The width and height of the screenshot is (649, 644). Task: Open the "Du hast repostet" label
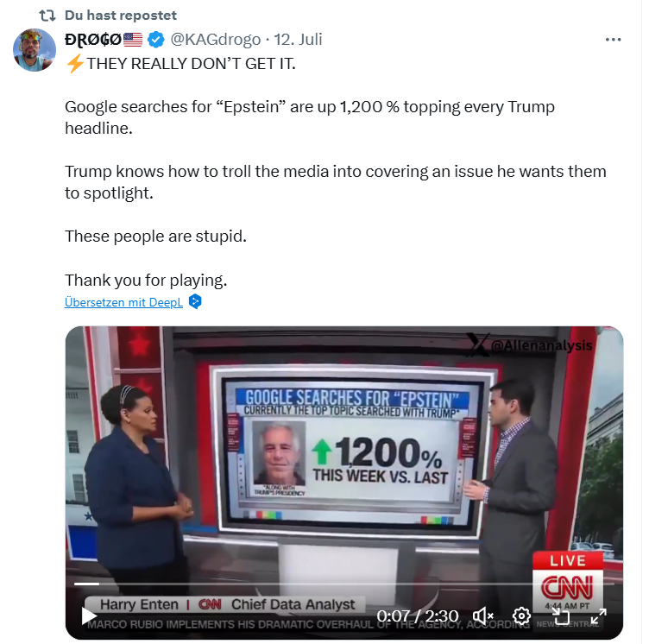tap(121, 16)
